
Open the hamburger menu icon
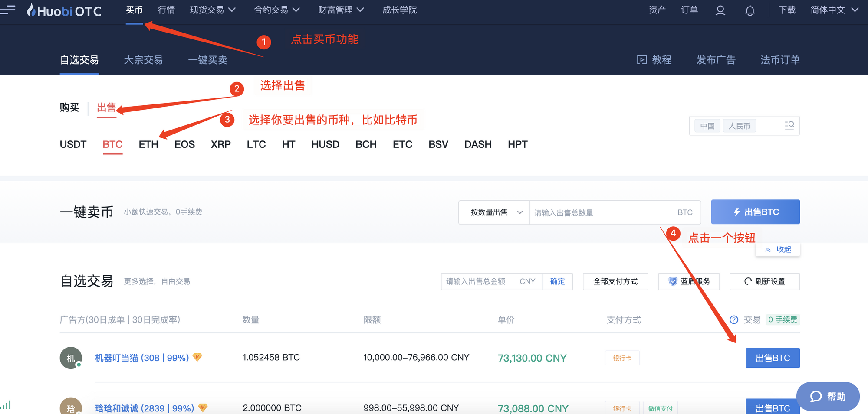8,10
